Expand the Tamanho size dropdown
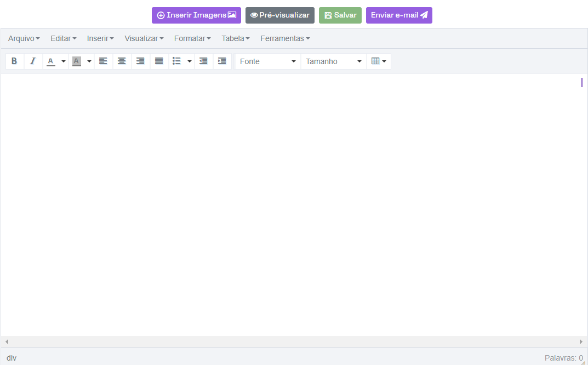Viewport: 588px width, 365px height. pos(333,61)
